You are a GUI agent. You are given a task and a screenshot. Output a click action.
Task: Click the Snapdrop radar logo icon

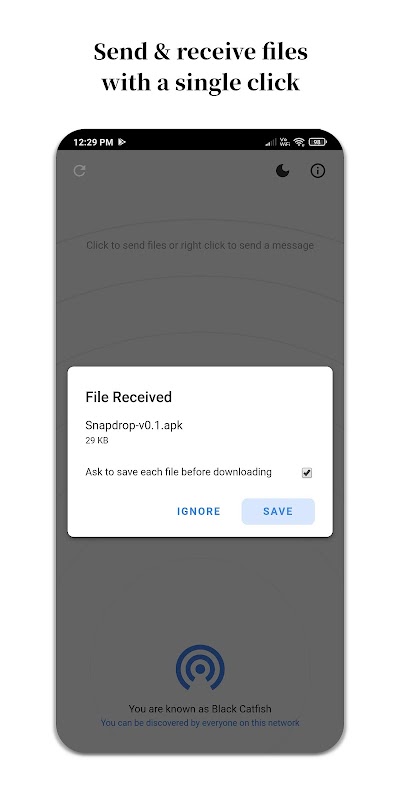200,668
